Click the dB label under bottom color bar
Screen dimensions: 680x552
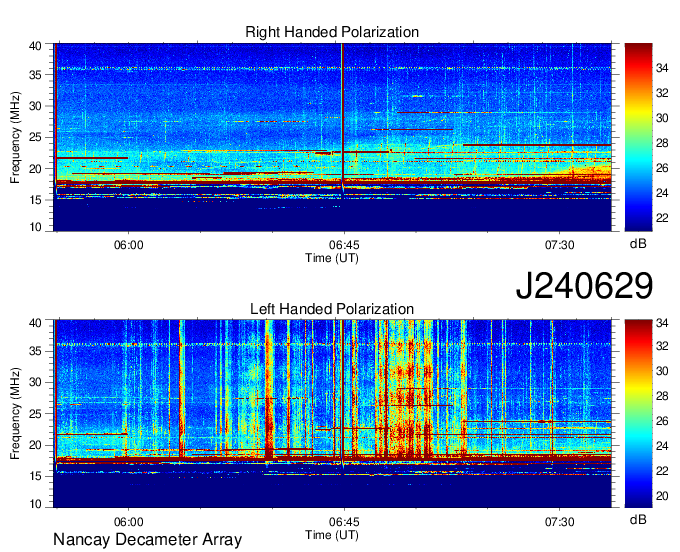pyautogui.click(x=638, y=520)
